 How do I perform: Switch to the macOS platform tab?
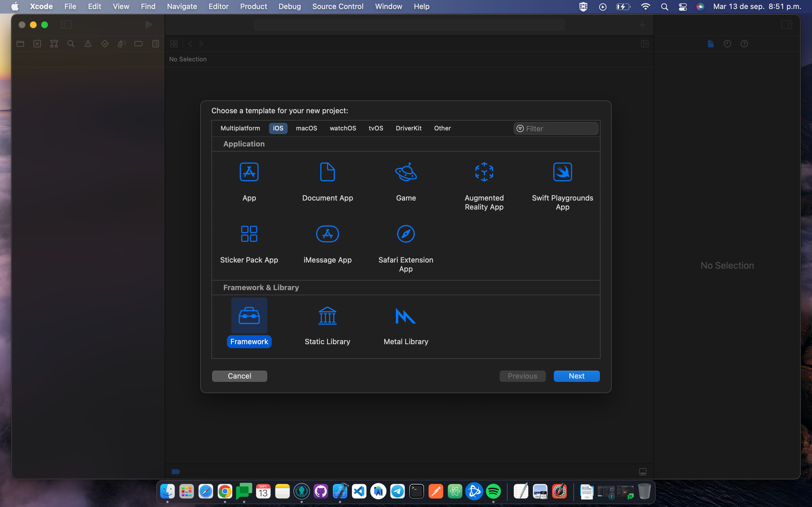click(306, 128)
